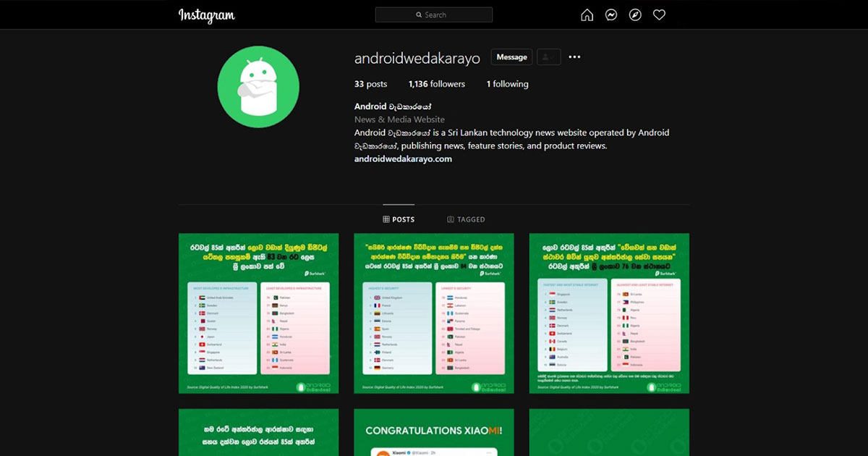The image size is (868, 456).
Task: Open the Explore compass icon
Action: click(x=635, y=14)
